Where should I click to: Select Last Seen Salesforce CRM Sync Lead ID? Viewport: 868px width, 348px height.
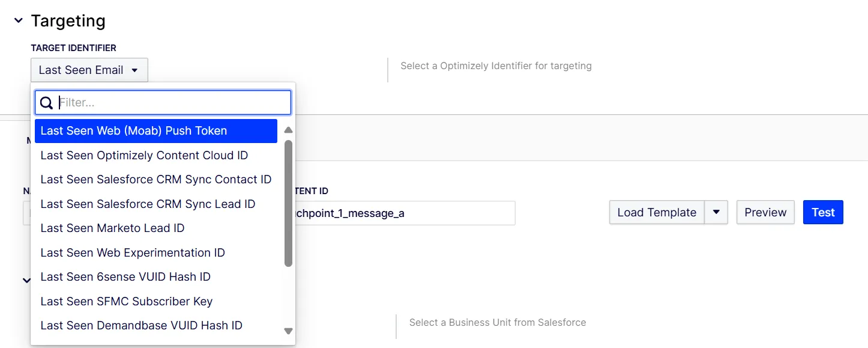156,204
